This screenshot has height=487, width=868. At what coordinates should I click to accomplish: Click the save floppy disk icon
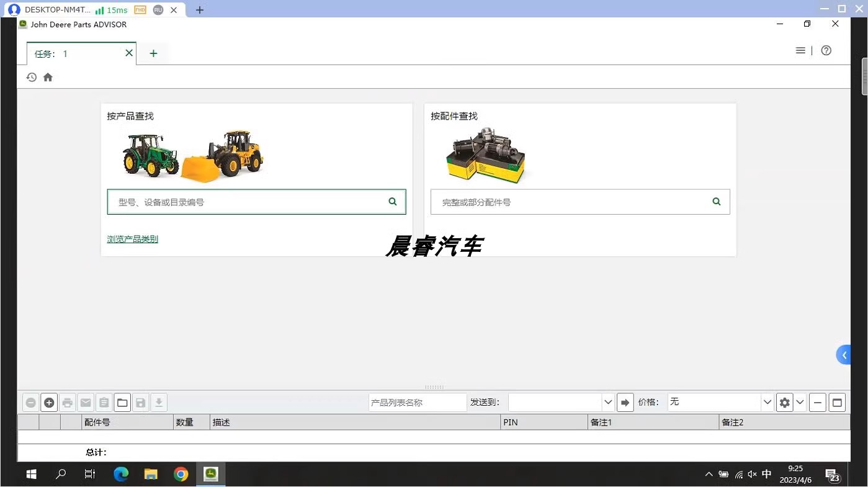coord(141,403)
